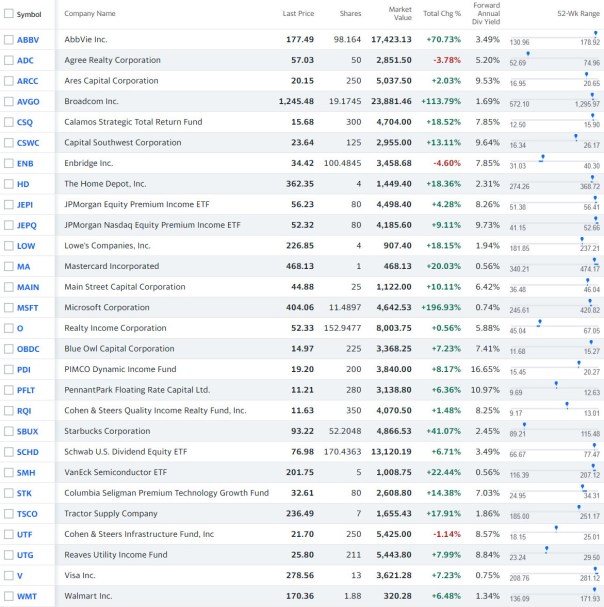Sort by Total Chg % column header
The height and width of the screenshot is (607, 604).
(442, 14)
